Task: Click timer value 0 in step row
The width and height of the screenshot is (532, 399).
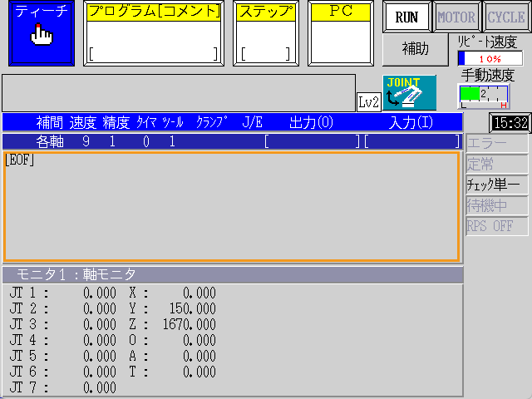Action: pos(146,141)
